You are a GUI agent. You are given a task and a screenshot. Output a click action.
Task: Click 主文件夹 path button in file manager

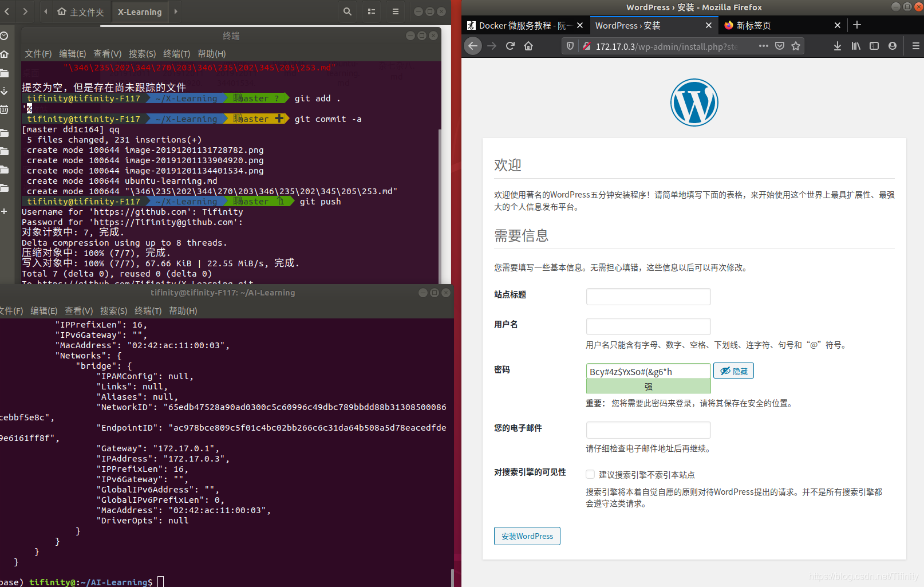click(81, 11)
